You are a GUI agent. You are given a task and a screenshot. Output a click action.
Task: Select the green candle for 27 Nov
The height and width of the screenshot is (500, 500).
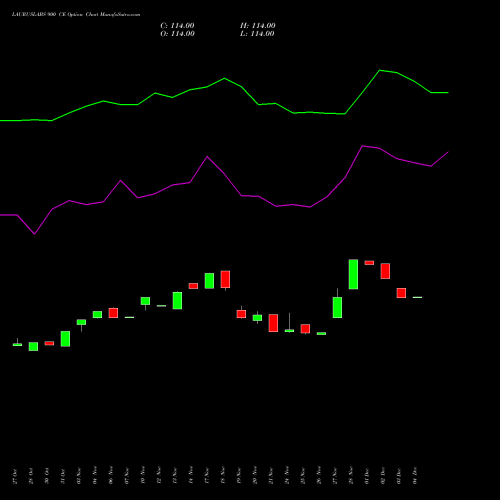pyautogui.click(x=337, y=307)
